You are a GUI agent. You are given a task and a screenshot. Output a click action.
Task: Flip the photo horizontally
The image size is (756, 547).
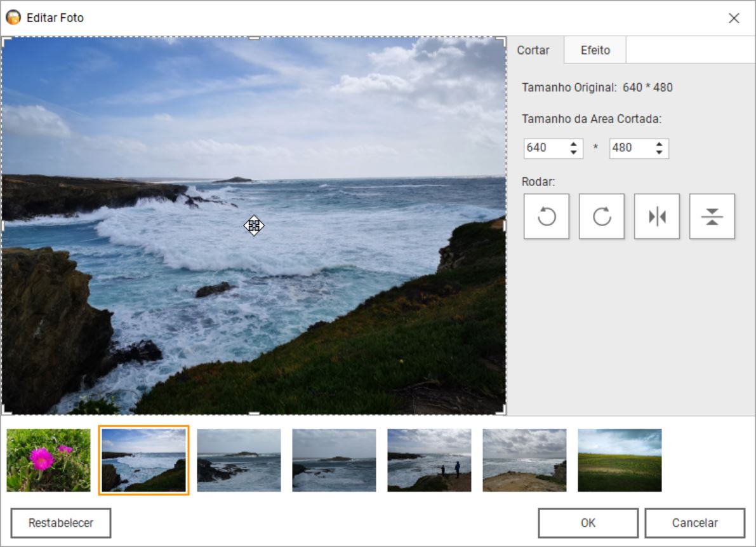click(656, 217)
